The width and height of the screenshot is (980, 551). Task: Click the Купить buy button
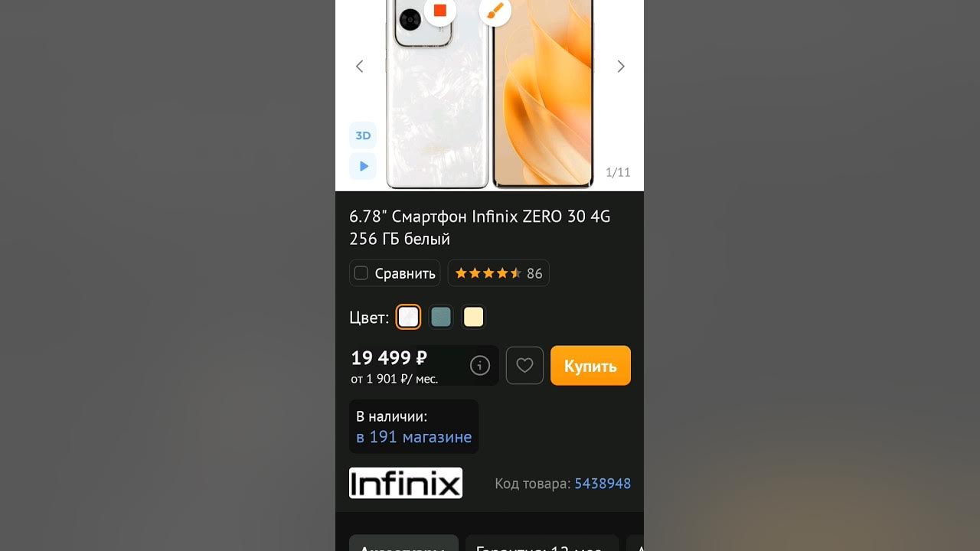(590, 366)
